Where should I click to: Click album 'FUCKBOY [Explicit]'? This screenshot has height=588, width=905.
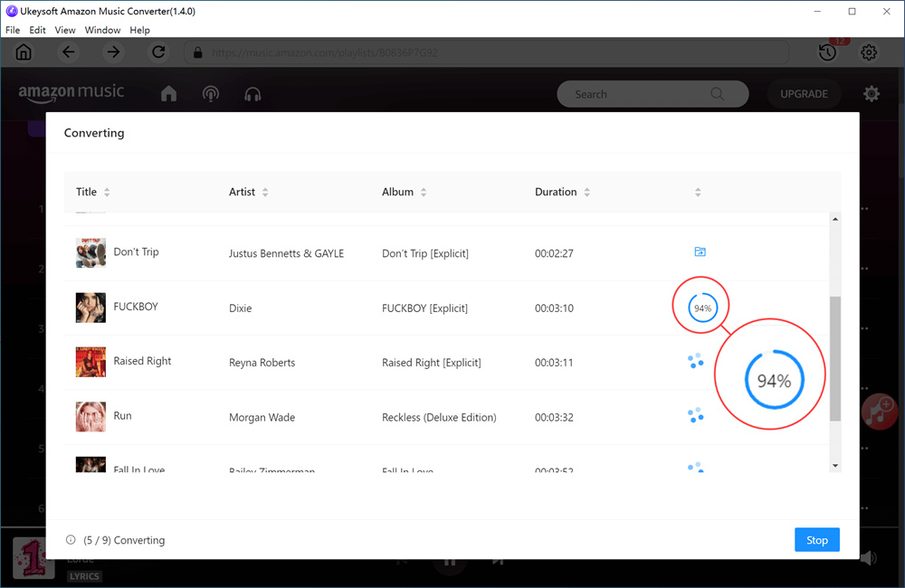coord(424,308)
